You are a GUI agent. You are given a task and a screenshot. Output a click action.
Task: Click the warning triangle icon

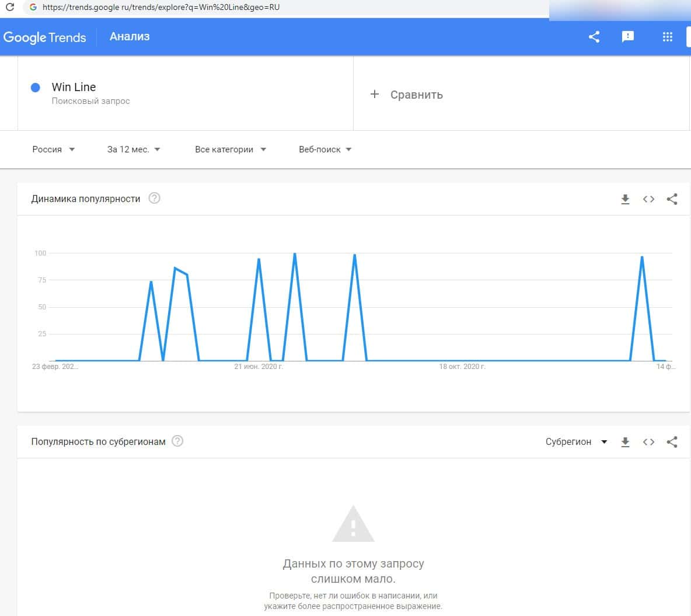353,524
